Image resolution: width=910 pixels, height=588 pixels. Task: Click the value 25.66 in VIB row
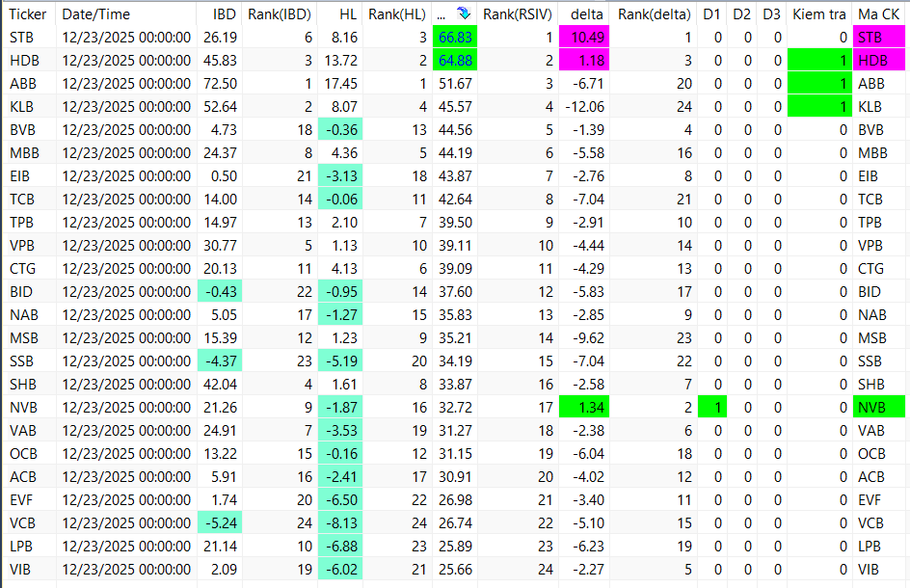point(455,570)
